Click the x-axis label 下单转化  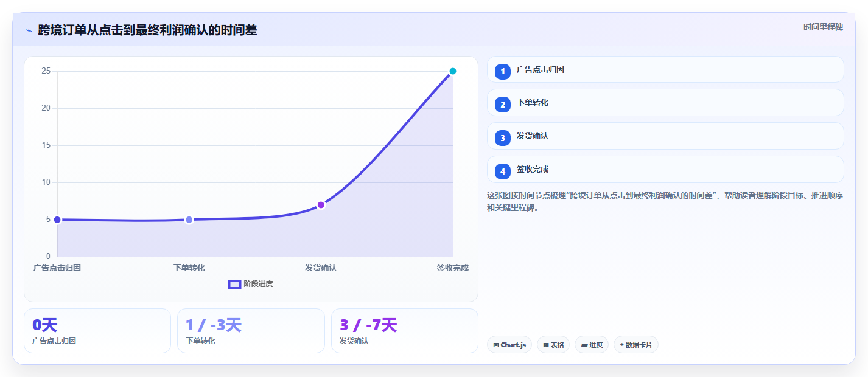189,268
